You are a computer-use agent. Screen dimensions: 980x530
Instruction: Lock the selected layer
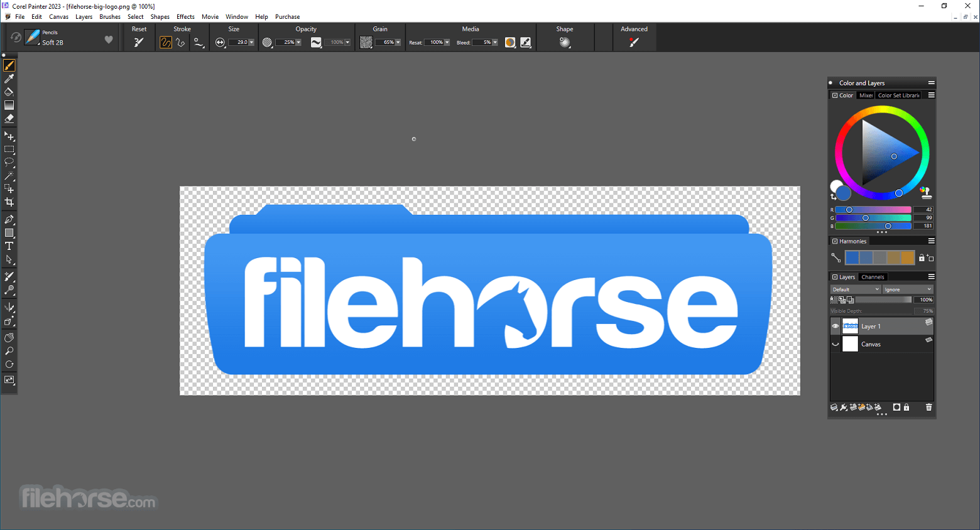(906, 408)
